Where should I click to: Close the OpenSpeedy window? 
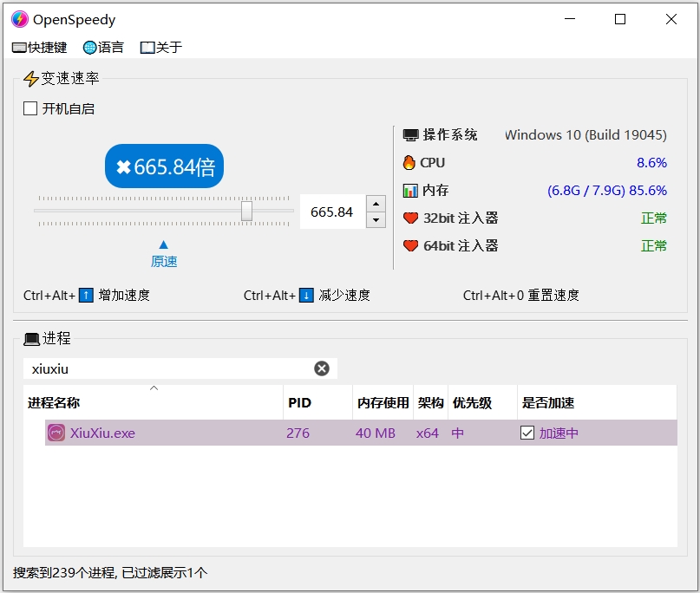(x=671, y=19)
